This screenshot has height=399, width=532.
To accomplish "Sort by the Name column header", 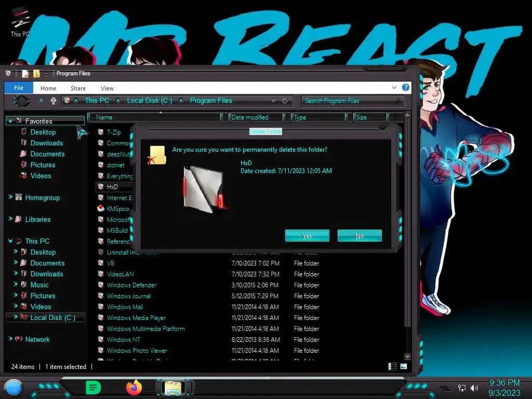I will (155, 117).
